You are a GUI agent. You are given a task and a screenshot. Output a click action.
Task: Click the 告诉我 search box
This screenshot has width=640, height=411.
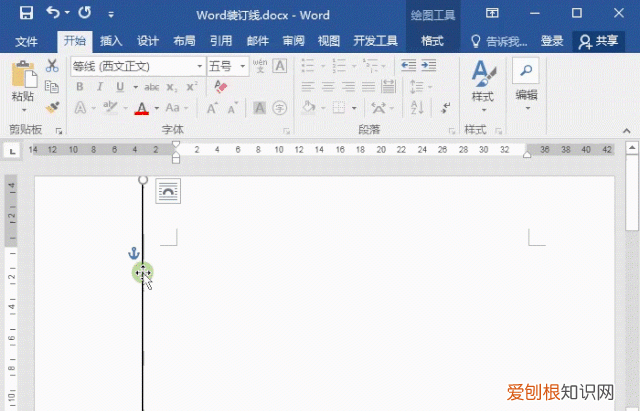coord(499,41)
